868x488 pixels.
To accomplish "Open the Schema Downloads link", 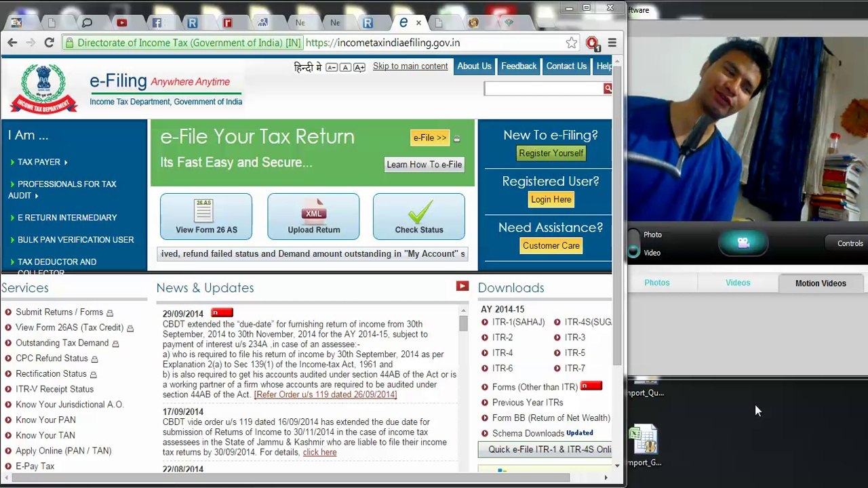I will [528, 433].
